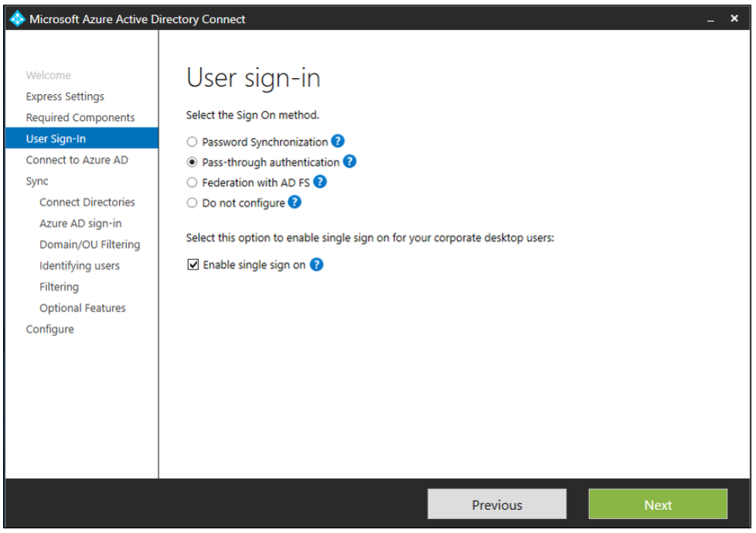Viewport: 756px width, 533px height.
Task: Open Required Components step
Action: pyautogui.click(x=80, y=117)
